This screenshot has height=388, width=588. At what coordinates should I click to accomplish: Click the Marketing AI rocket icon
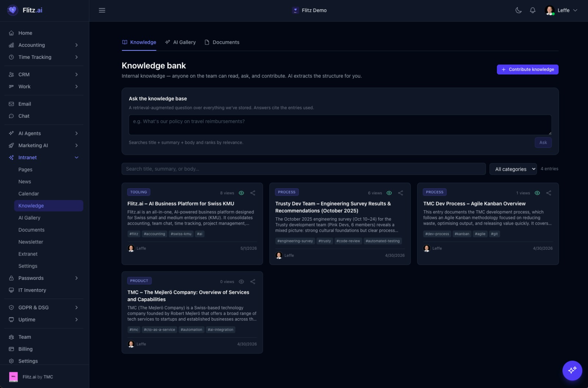tap(11, 146)
